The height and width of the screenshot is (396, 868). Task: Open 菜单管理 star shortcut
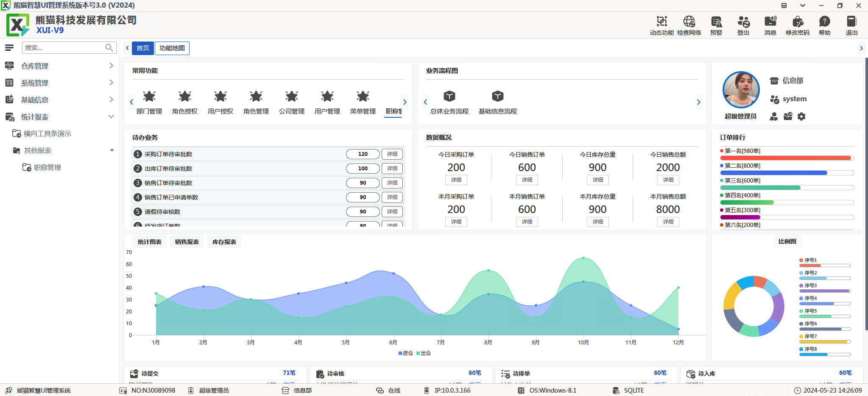(x=363, y=97)
